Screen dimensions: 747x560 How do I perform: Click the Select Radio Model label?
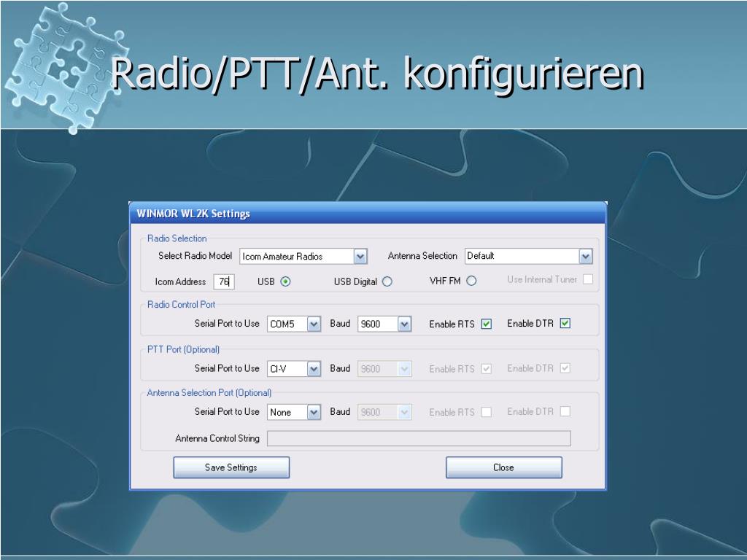(195, 256)
